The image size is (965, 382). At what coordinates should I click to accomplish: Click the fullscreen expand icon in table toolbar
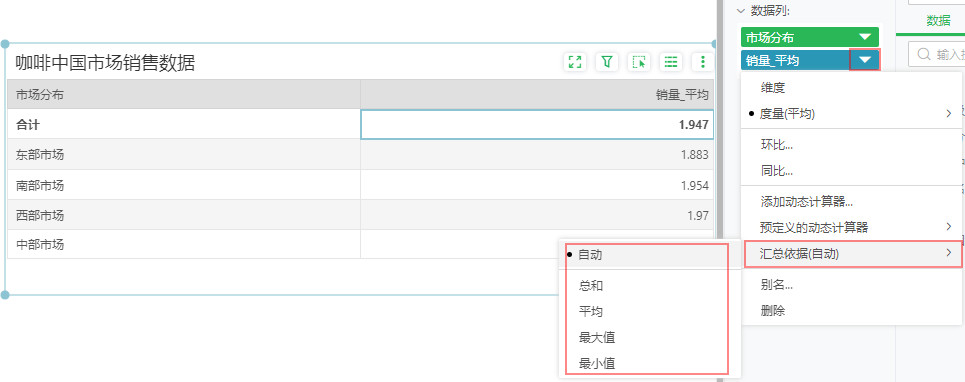(575, 62)
